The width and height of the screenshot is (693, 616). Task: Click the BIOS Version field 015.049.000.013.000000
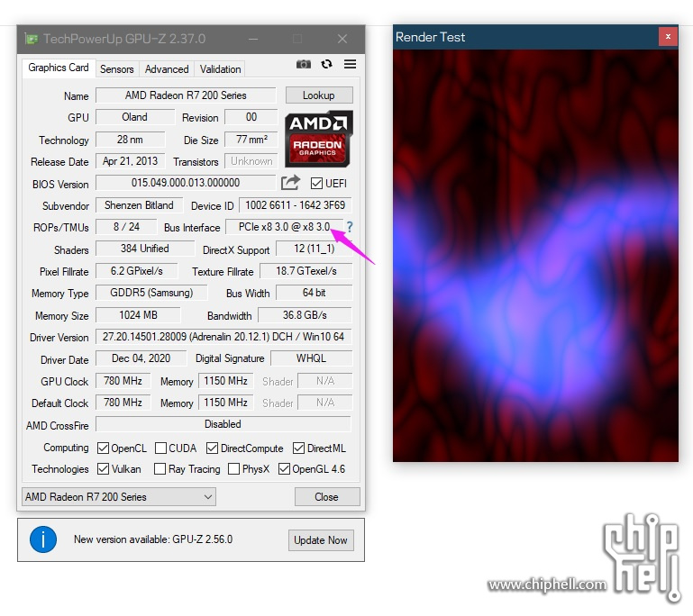pos(186,183)
